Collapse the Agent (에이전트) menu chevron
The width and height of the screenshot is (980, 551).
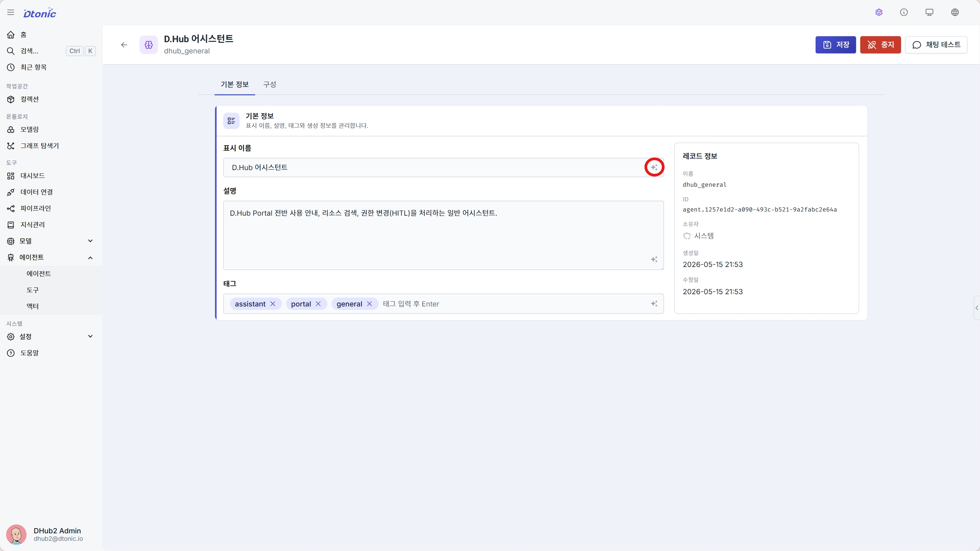point(90,258)
